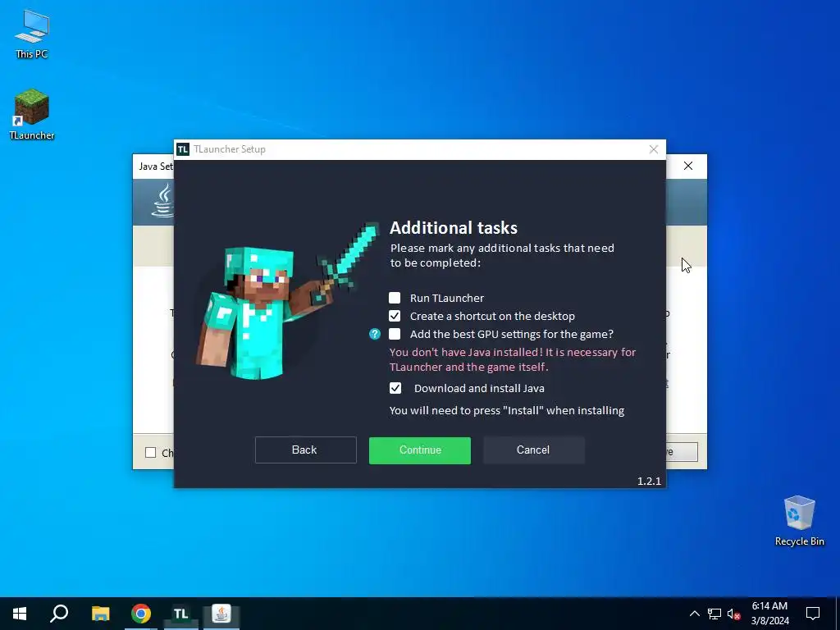
Task: Toggle the checkbox in the Java Setup window
Action: 151,453
